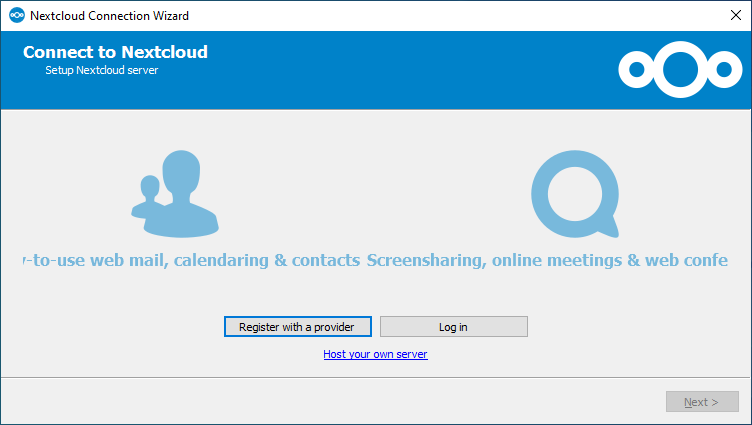Click the large Nextcloud logo in blue header

(680, 70)
